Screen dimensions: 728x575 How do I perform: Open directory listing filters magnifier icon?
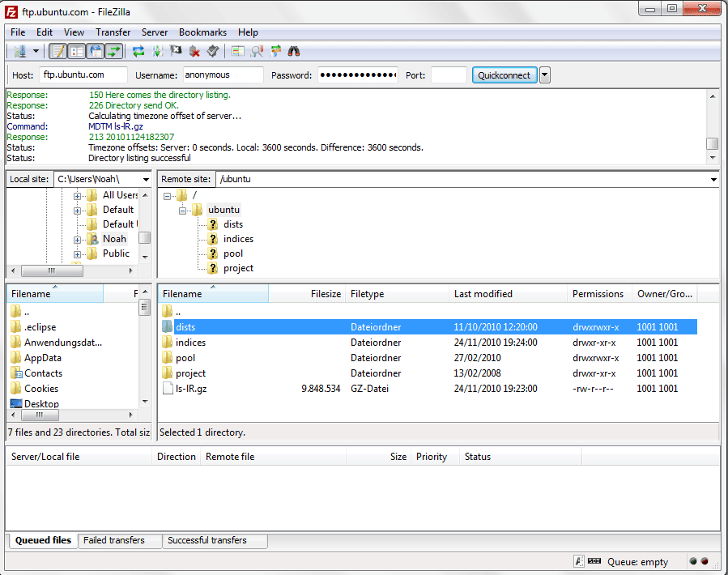257,51
